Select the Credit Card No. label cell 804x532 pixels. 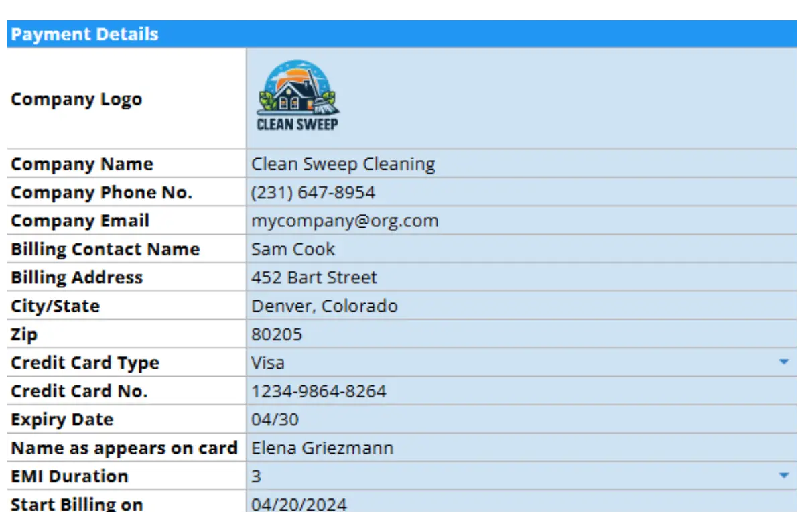[79, 391]
